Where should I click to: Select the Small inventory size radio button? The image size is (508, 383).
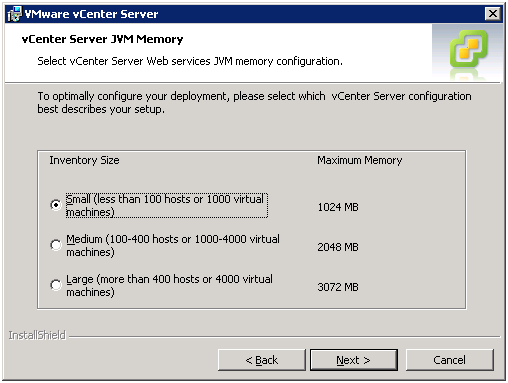pos(56,205)
